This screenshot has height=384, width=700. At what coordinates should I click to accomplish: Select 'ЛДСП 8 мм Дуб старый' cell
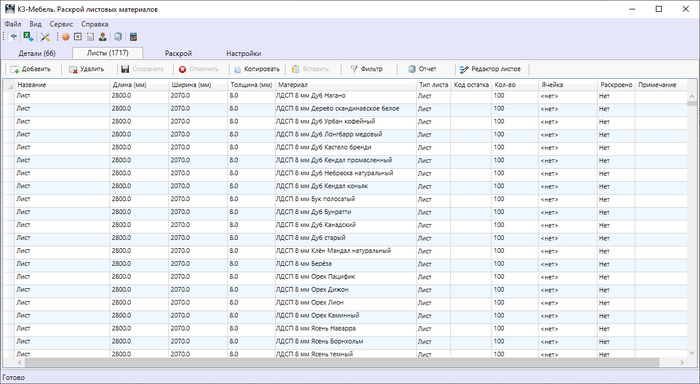point(346,238)
